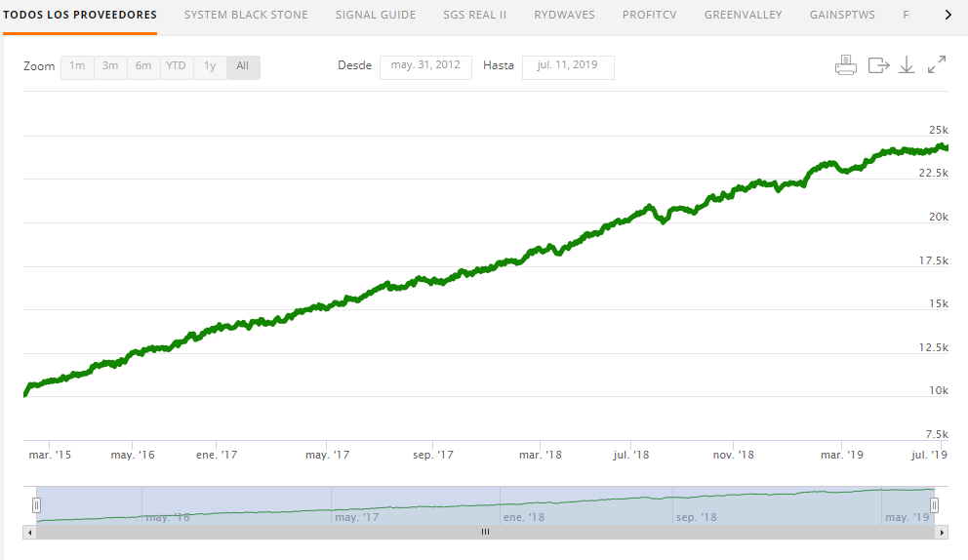This screenshot has height=560, width=968.
Task: Click the navigator left range handle
Action: [36, 505]
